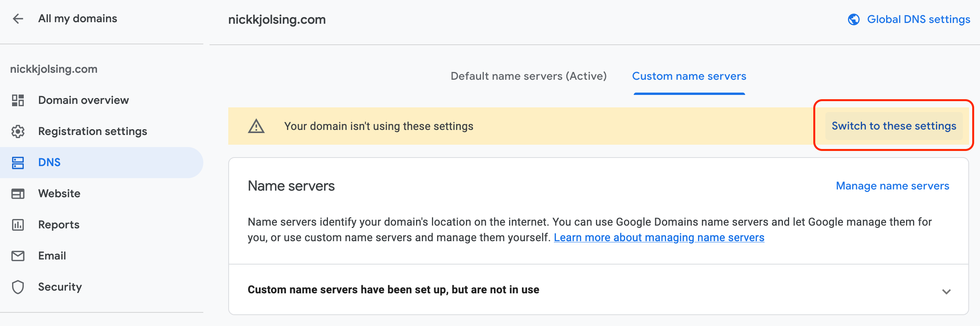Click the Name servers heading
This screenshot has height=326, width=980.
point(291,186)
